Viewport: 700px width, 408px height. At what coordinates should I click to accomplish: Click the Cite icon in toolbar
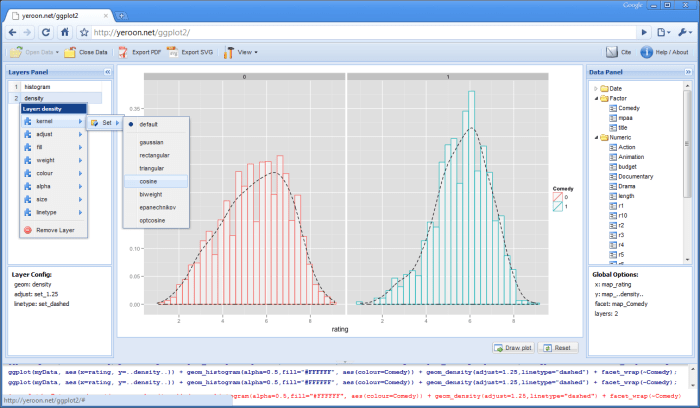point(611,51)
